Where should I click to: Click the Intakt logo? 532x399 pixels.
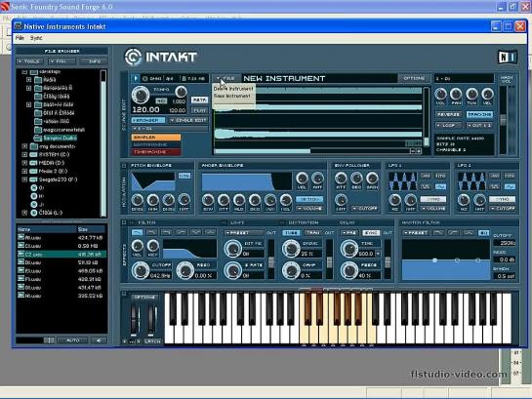pos(161,57)
